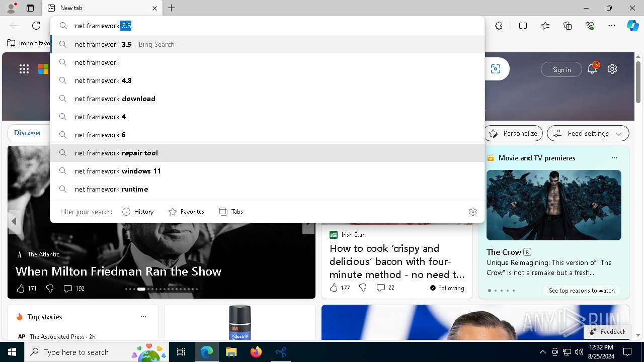Pick the 'net framework 6' suggestion
The width and height of the screenshot is (644, 362).
267,135
